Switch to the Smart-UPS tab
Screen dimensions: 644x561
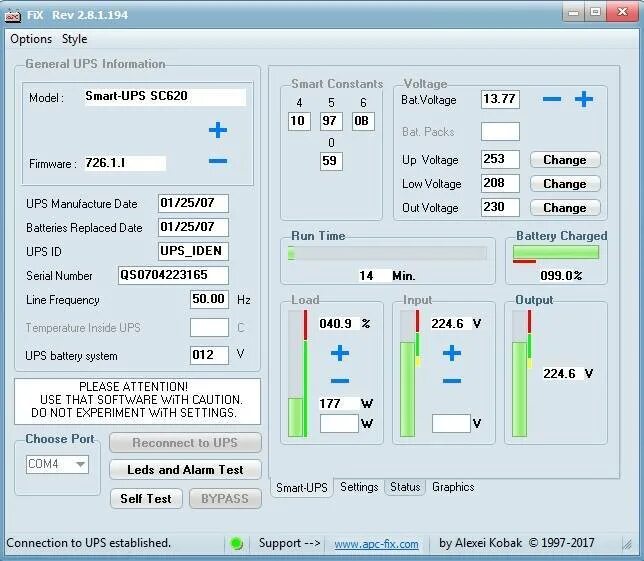(302, 487)
